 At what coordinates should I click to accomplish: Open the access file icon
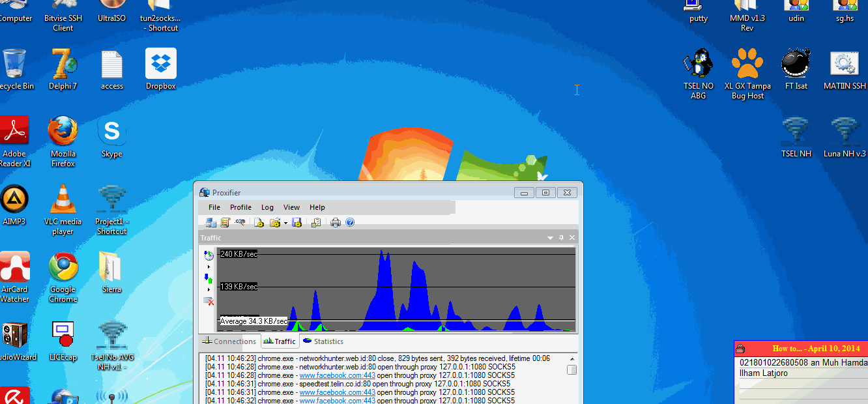pos(112,69)
